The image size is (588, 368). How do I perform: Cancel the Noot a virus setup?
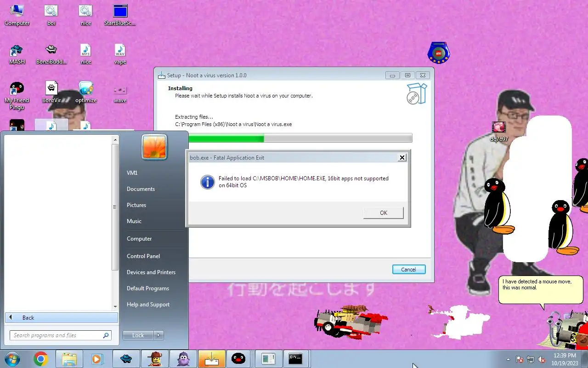click(x=408, y=270)
